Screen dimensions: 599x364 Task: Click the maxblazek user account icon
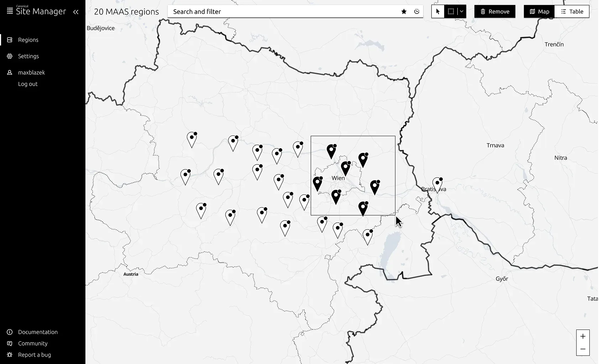click(9, 72)
